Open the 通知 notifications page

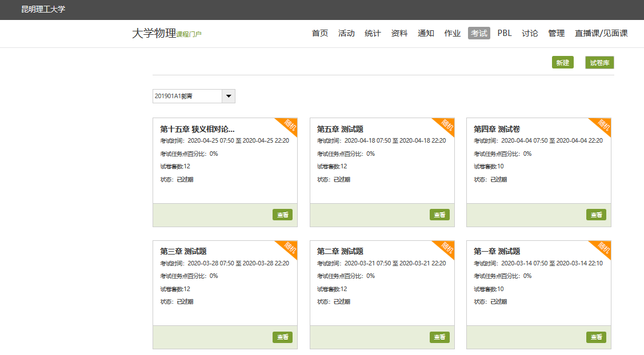(426, 33)
